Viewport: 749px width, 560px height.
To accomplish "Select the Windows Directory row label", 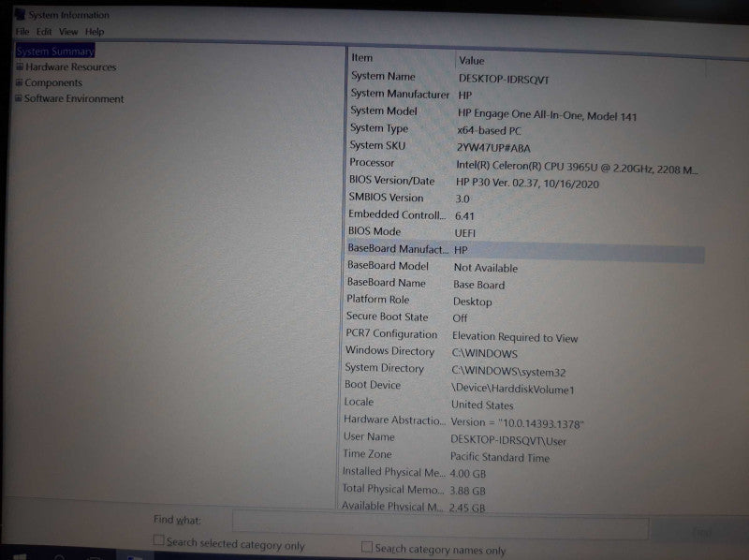I will [x=389, y=351].
